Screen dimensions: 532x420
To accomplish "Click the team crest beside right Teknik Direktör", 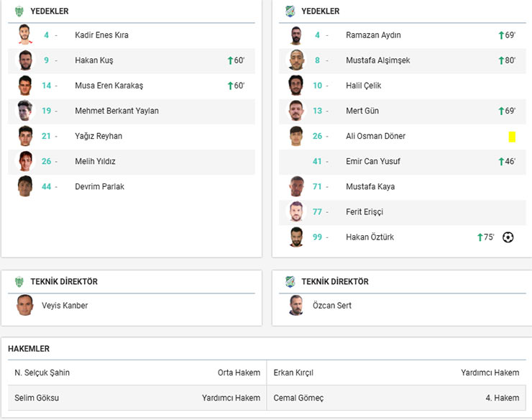I will coord(290,281).
